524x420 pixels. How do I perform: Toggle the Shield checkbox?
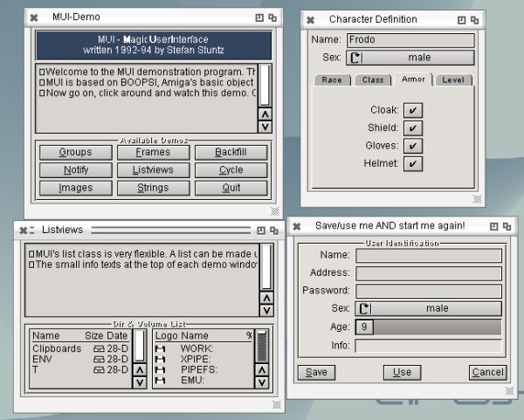pos(413,127)
